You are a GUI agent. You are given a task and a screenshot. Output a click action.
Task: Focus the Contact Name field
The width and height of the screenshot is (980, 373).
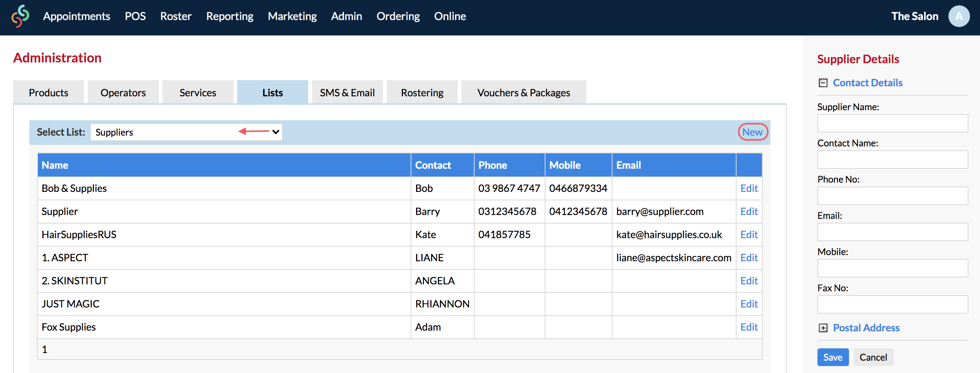[x=893, y=160]
